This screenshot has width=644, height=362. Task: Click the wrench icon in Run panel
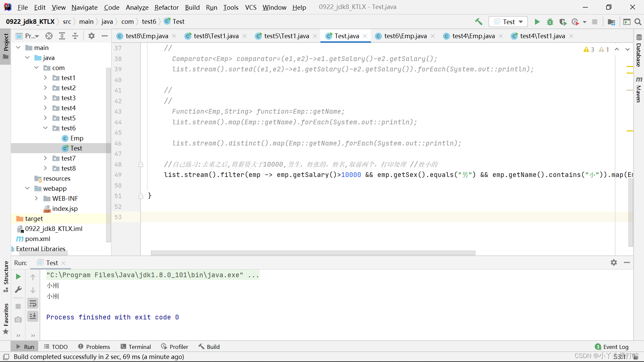pos(18,290)
